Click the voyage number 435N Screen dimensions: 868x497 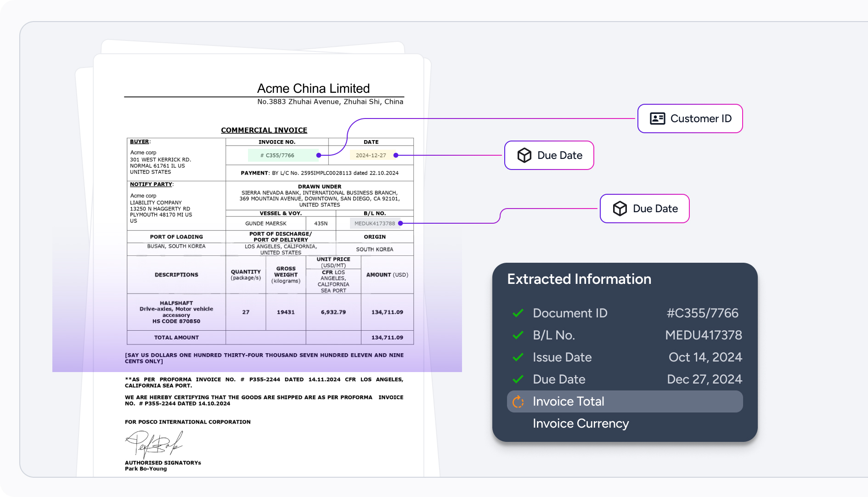[x=321, y=224]
